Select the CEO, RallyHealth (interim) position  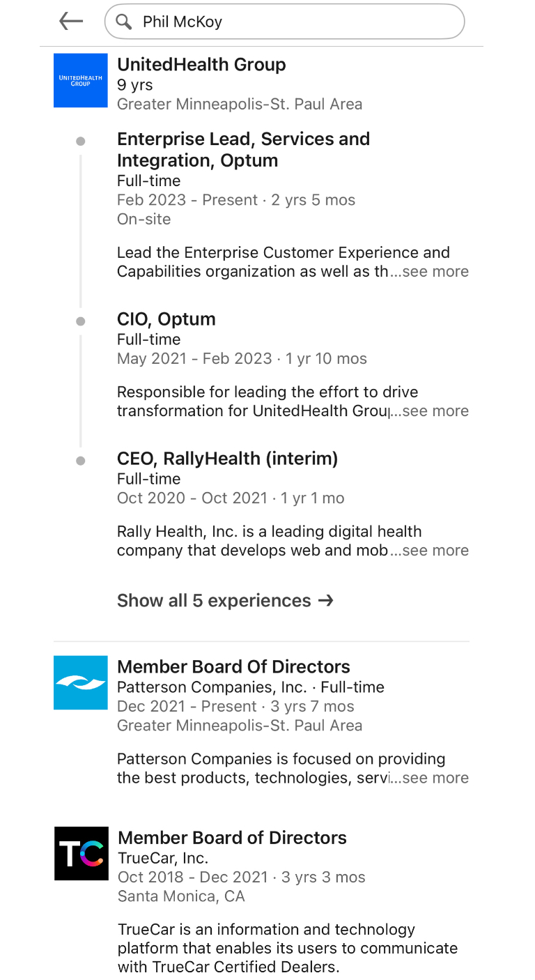(228, 458)
